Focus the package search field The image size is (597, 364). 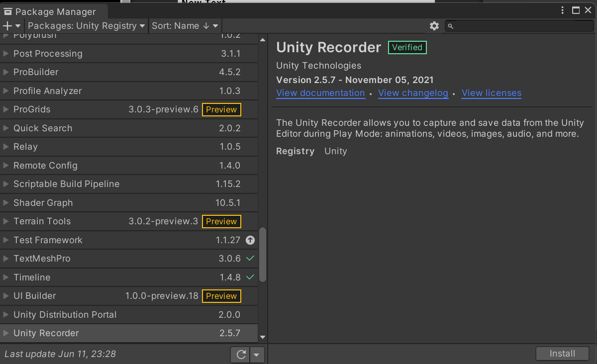point(518,26)
